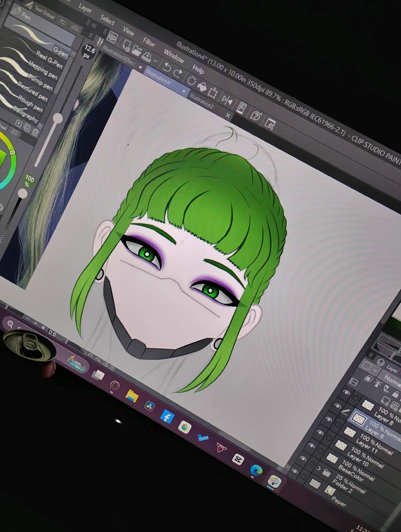Open Sub Tool Detail sliders icon
Viewport: 401px width, 532px height.
63,22
